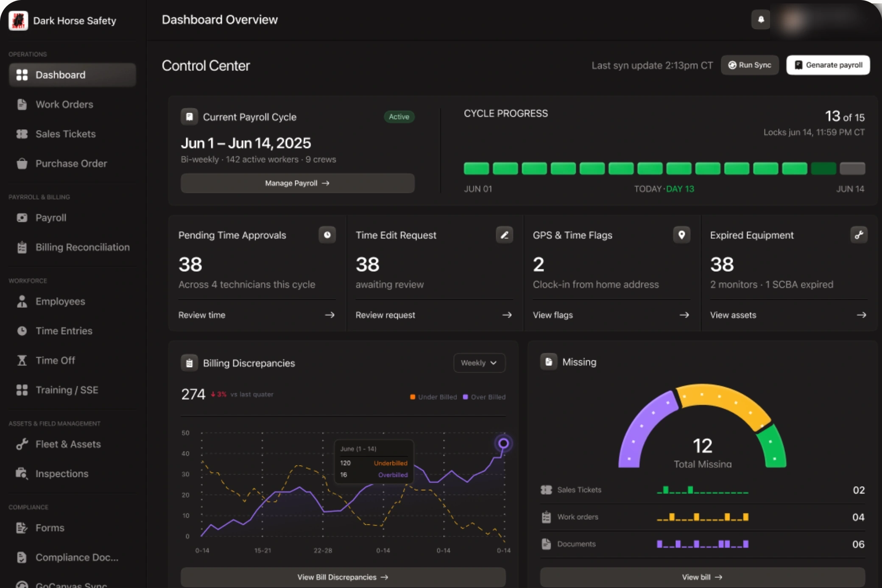Viewport: 882px width, 588px height.
Task: Open the Payroll sidebar item
Action: tap(72, 218)
